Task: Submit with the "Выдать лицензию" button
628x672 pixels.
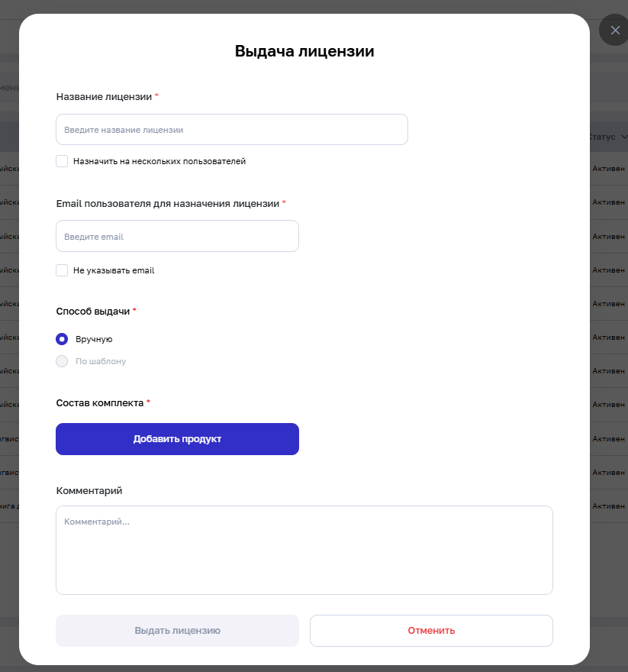Action: pos(177,631)
